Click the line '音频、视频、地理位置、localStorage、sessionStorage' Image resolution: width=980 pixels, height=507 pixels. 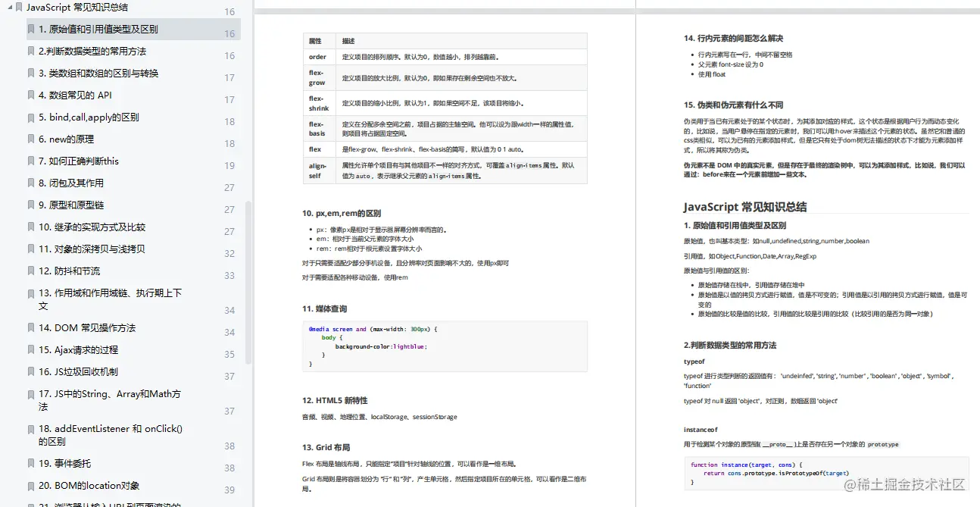pyautogui.click(x=379, y=417)
